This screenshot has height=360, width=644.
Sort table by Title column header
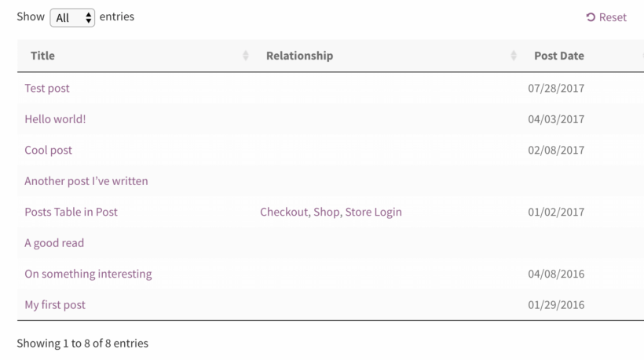click(43, 56)
